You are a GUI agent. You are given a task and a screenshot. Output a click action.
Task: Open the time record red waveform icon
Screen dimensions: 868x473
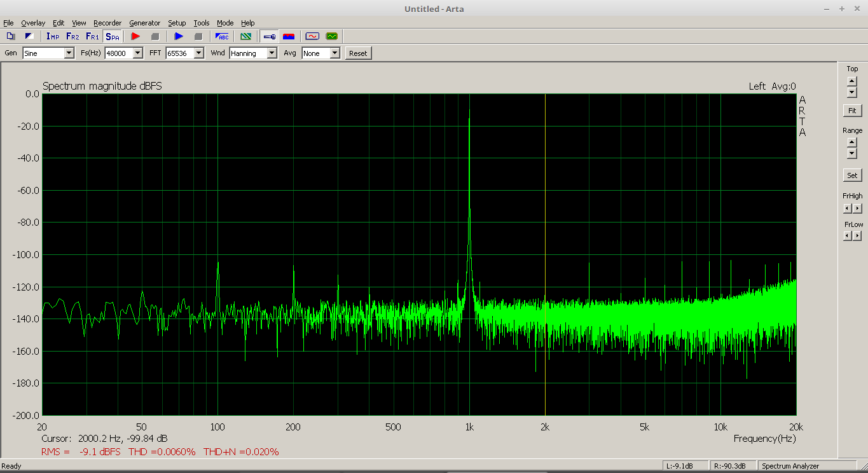[312, 36]
